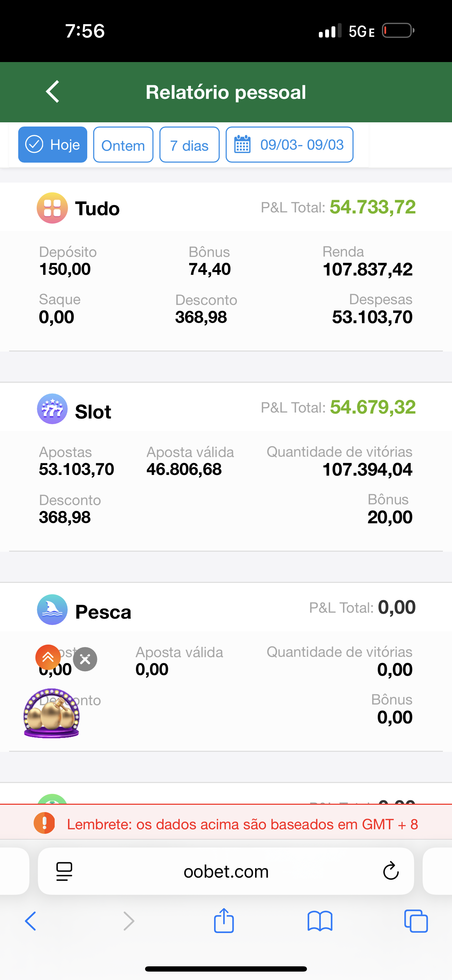Select the Ontem filter

click(123, 145)
